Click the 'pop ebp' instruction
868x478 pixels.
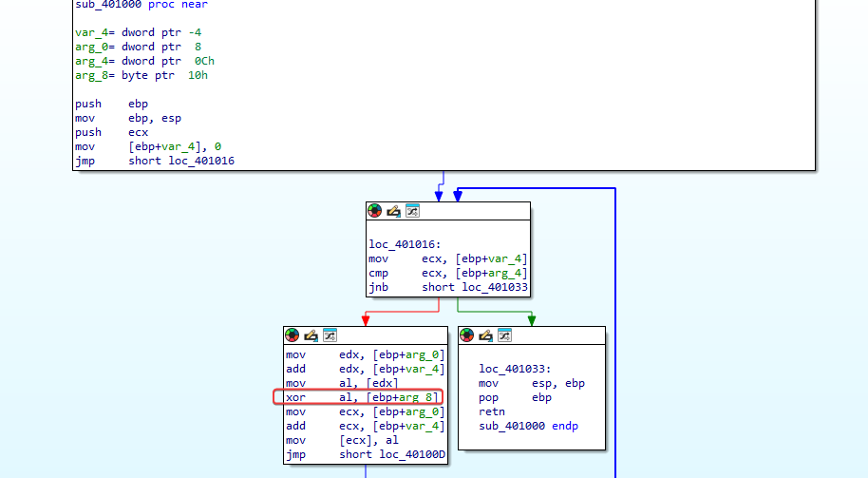(516, 397)
